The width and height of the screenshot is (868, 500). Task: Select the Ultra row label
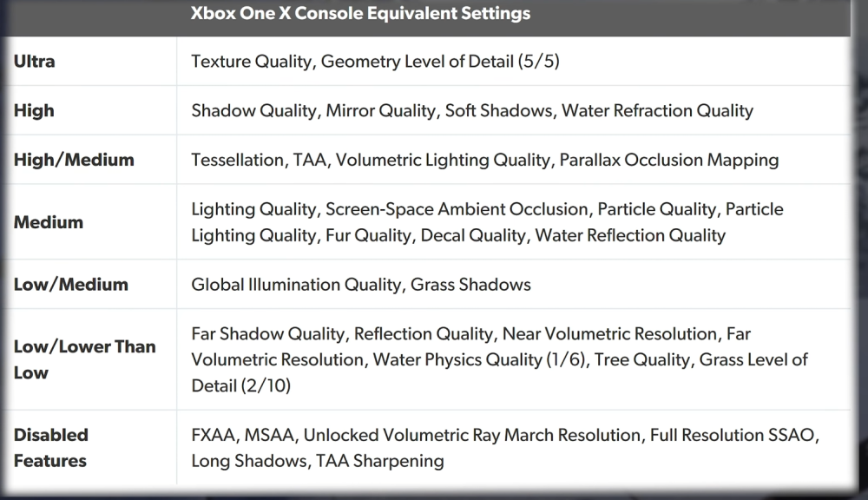[x=35, y=62]
